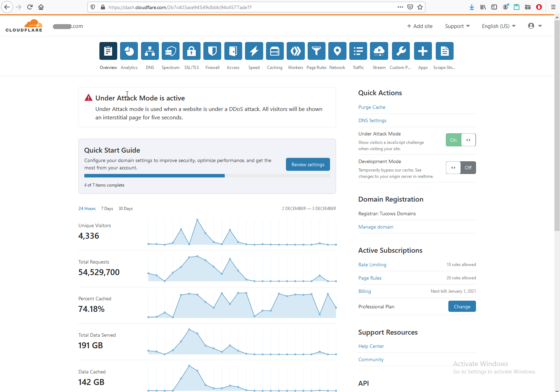
Task: Click the redacted domain name
Action: [68, 26]
